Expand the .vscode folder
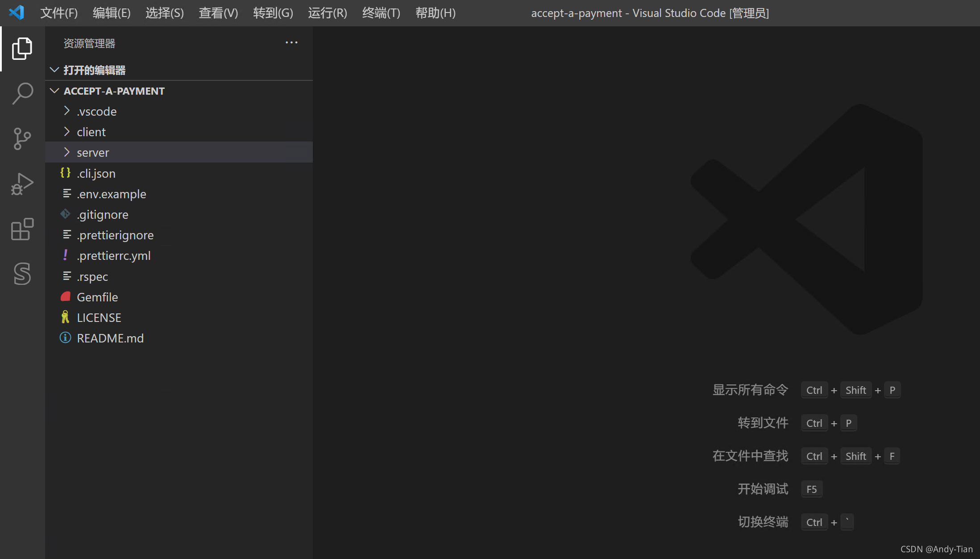 pyautogui.click(x=96, y=112)
